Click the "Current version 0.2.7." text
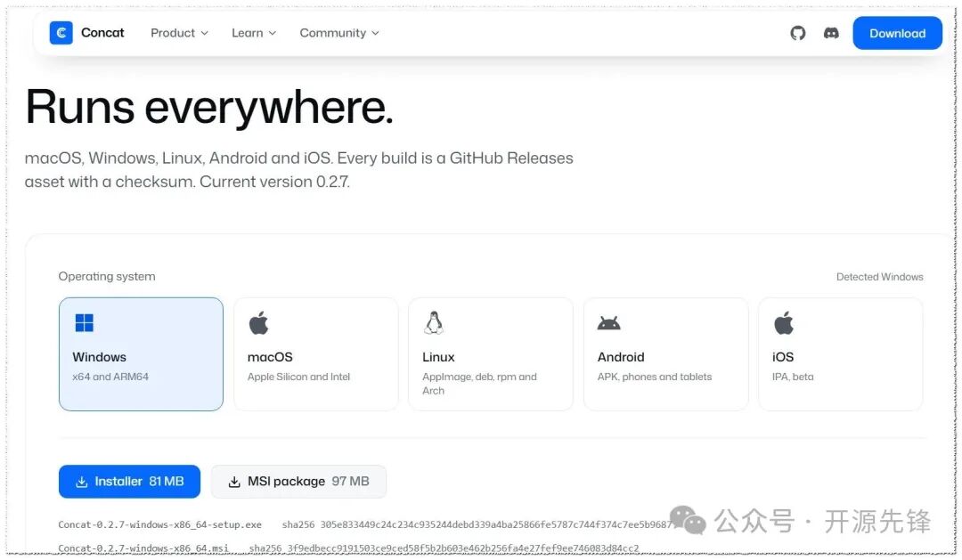The height and width of the screenshot is (560, 962). (274, 183)
